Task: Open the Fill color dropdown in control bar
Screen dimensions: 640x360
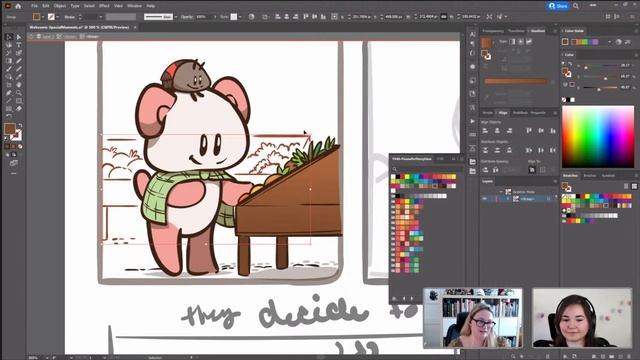Action: pos(42,17)
